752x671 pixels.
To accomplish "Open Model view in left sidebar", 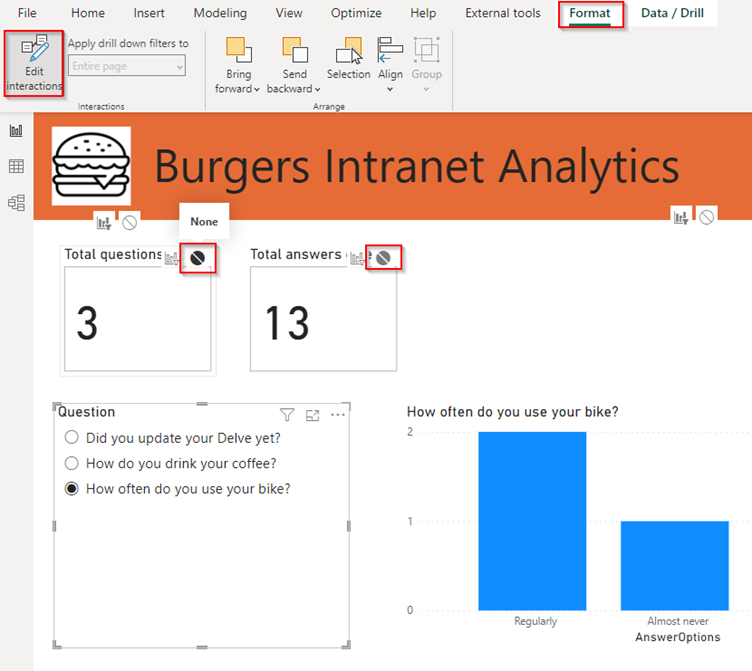I will [x=16, y=203].
